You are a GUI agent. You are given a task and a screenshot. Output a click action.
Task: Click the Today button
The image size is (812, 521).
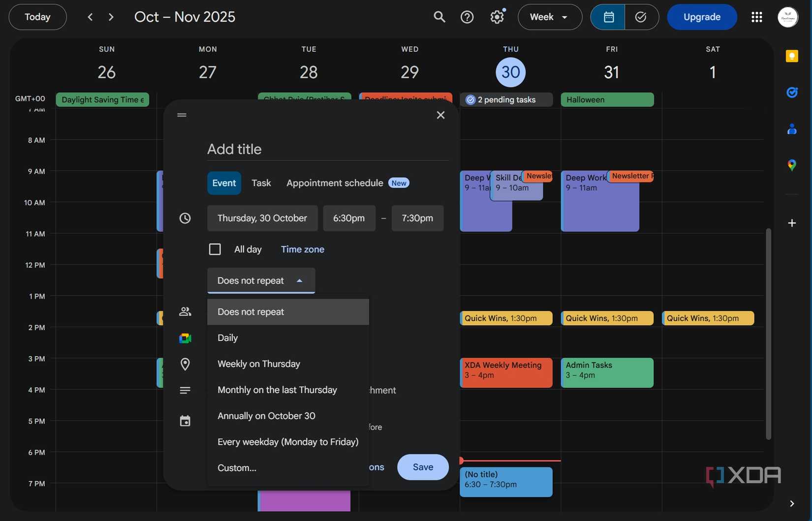tap(37, 17)
